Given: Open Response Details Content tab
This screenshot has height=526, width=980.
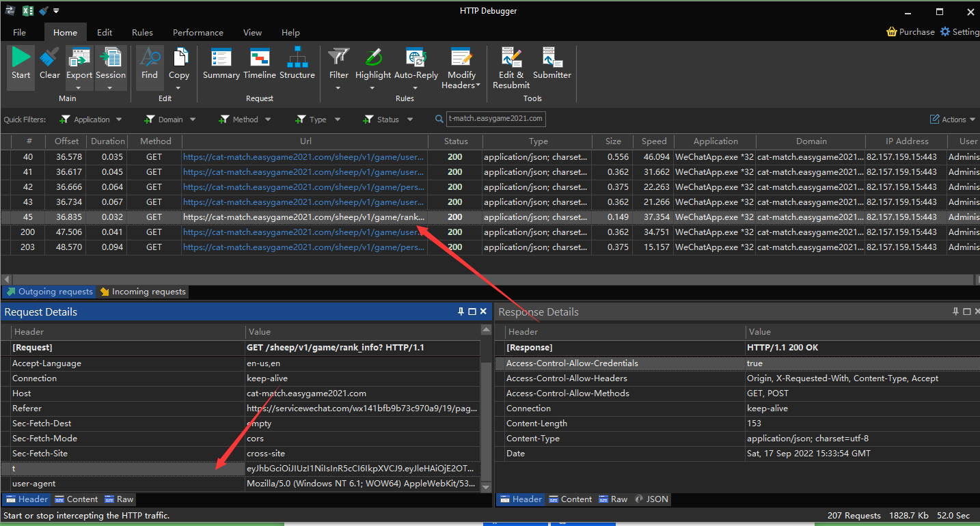Looking at the screenshot, I should [x=571, y=499].
